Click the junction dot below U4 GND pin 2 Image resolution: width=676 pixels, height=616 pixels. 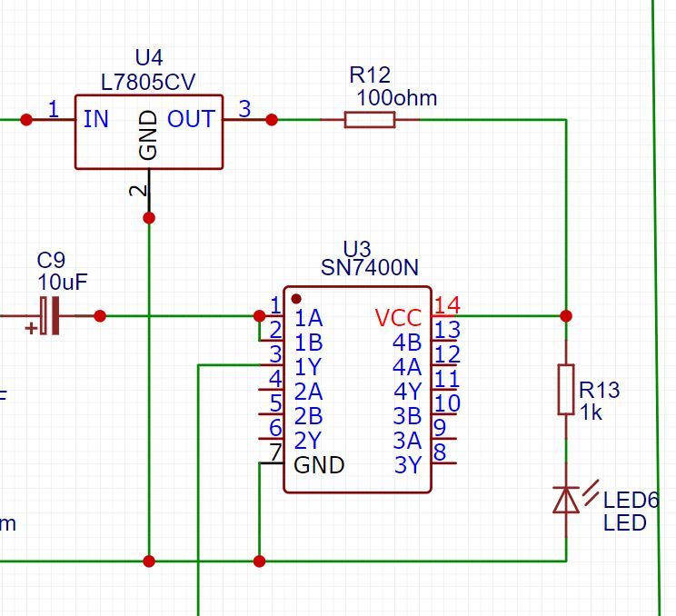(x=149, y=218)
